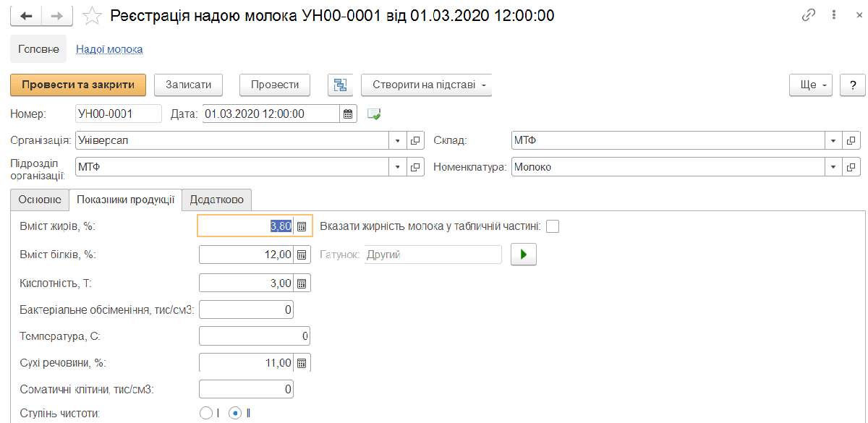Select the Головне navigation section
The height and width of the screenshot is (423, 868).
point(38,49)
